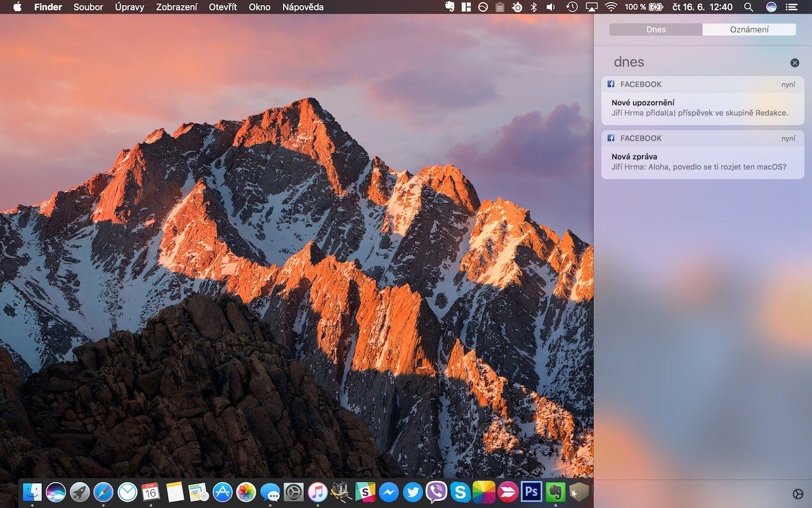This screenshot has width=812, height=508.
Task: Open Photoshop in the Dock
Action: click(531, 492)
